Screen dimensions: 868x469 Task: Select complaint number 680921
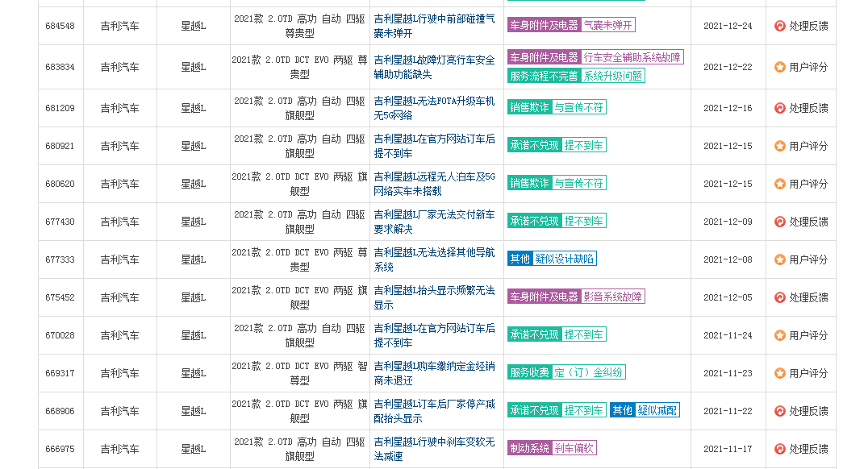pos(60,146)
